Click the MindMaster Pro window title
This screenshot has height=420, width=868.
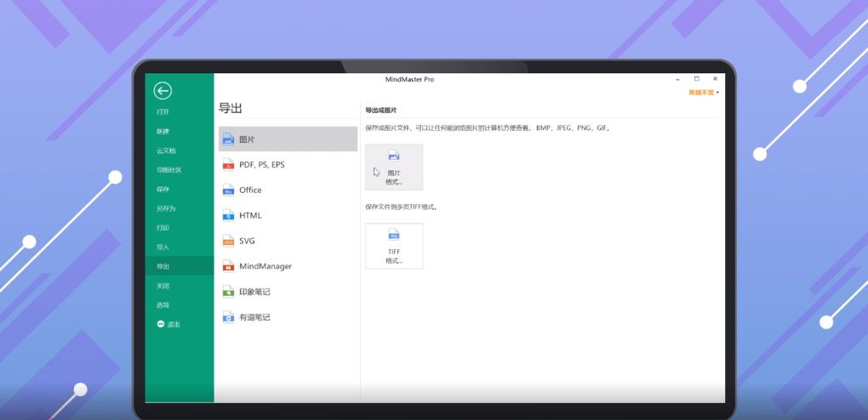[409, 80]
